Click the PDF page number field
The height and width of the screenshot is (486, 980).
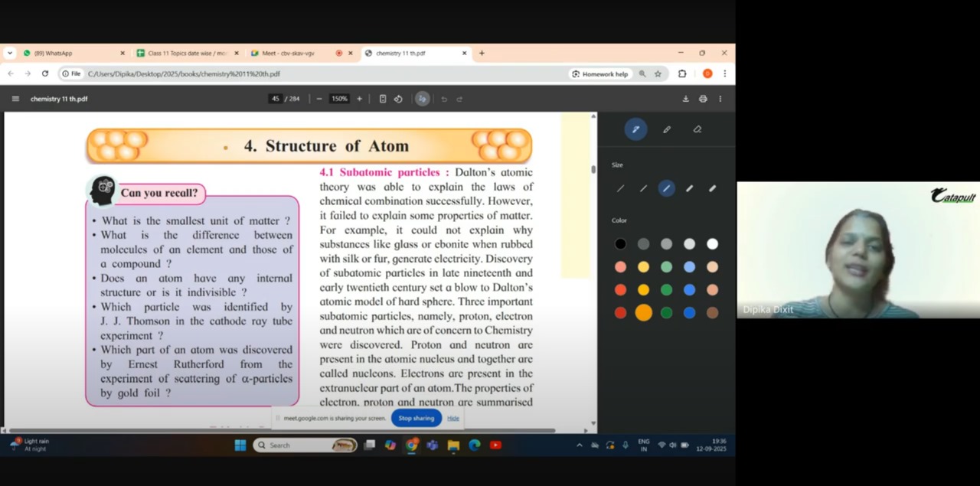click(x=276, y=99)
